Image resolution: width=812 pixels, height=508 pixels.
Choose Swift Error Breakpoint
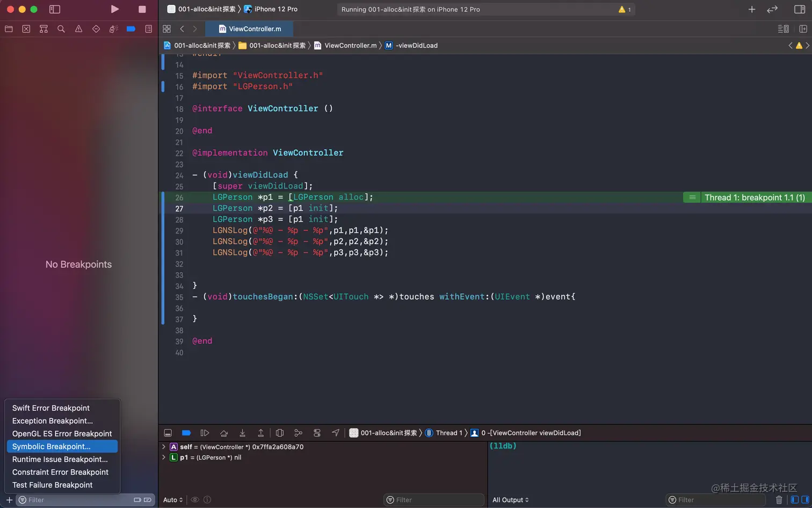(x=62, y=408)
